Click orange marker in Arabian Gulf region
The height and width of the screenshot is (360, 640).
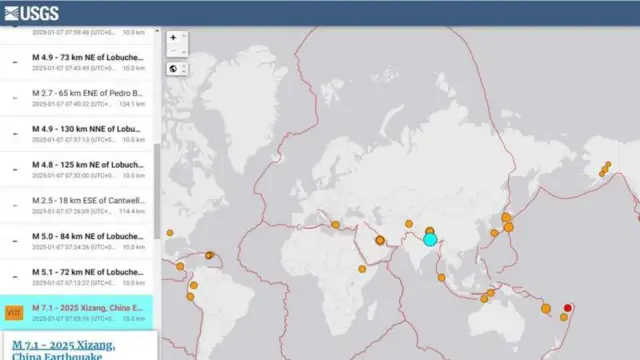pos(380,240)
